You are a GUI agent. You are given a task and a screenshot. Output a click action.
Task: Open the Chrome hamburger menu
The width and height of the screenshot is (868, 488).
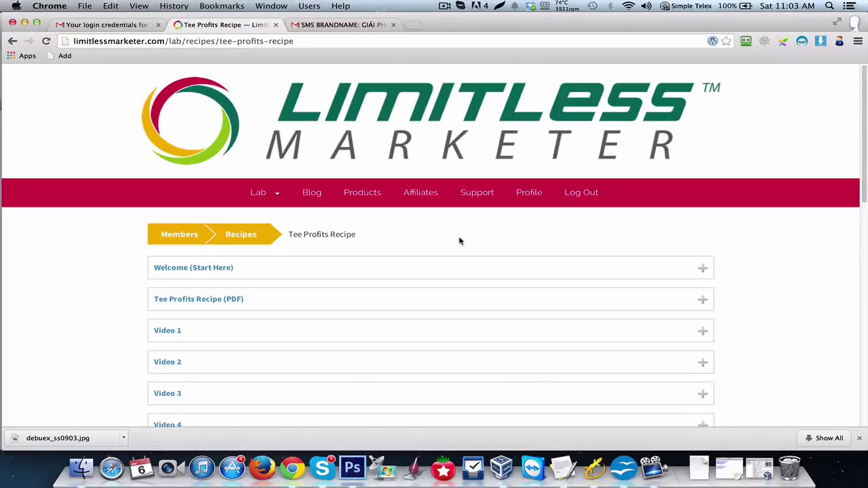pyautogui.click(x=857, y=41)
